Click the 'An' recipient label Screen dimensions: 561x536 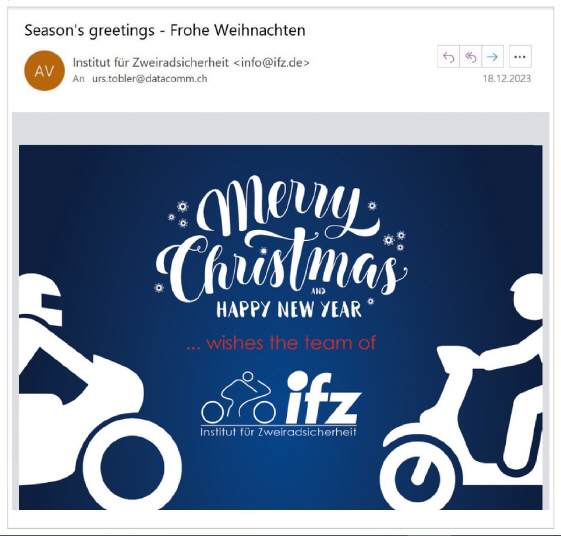pos(78,79)
